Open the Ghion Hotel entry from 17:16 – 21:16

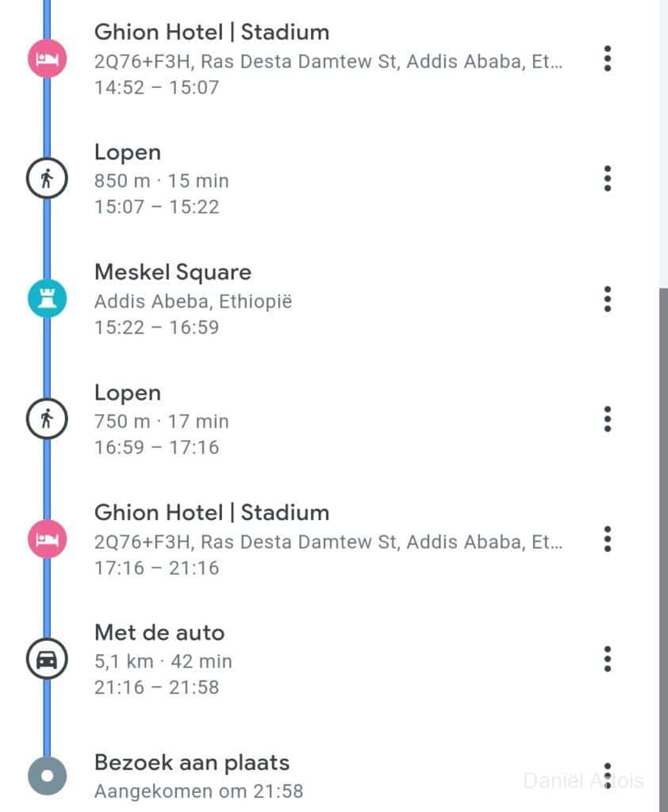(212, 513)
